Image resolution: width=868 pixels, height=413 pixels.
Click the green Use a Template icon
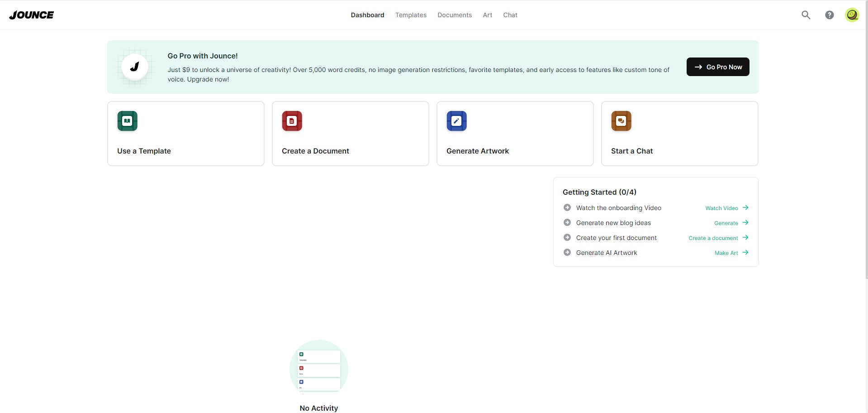point(128,121)
